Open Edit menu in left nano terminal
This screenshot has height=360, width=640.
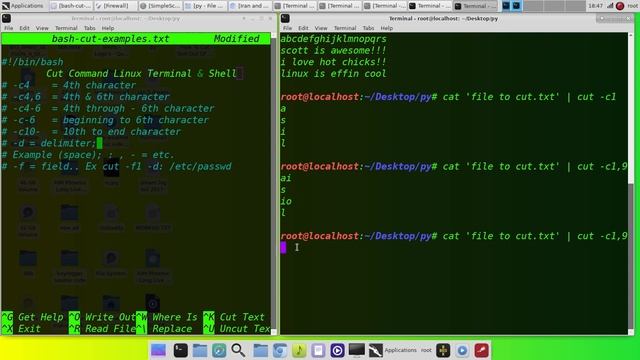click(24, 28)
